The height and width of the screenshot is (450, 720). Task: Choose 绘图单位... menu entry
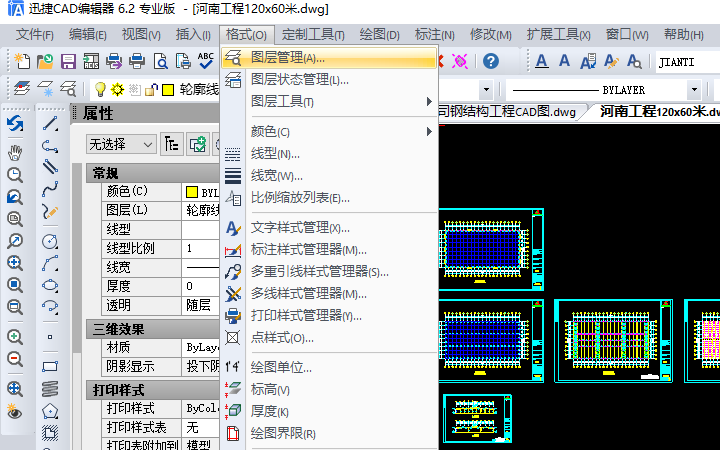click(329, 367)
